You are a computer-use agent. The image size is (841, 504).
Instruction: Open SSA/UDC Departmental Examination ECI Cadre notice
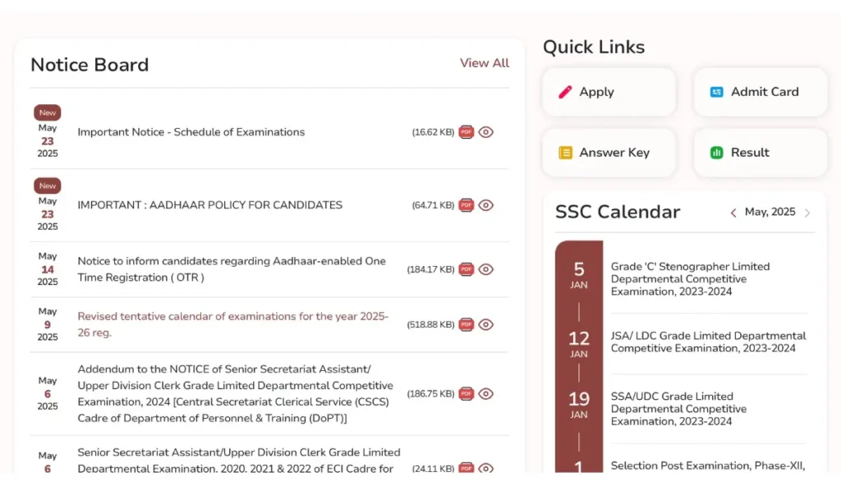(x=239, y=460)
